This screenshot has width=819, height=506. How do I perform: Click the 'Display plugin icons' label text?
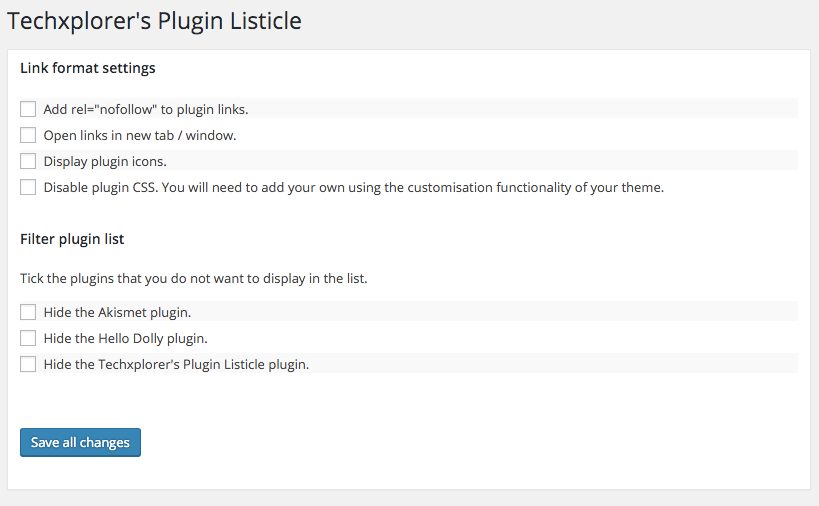pos(105,162)
